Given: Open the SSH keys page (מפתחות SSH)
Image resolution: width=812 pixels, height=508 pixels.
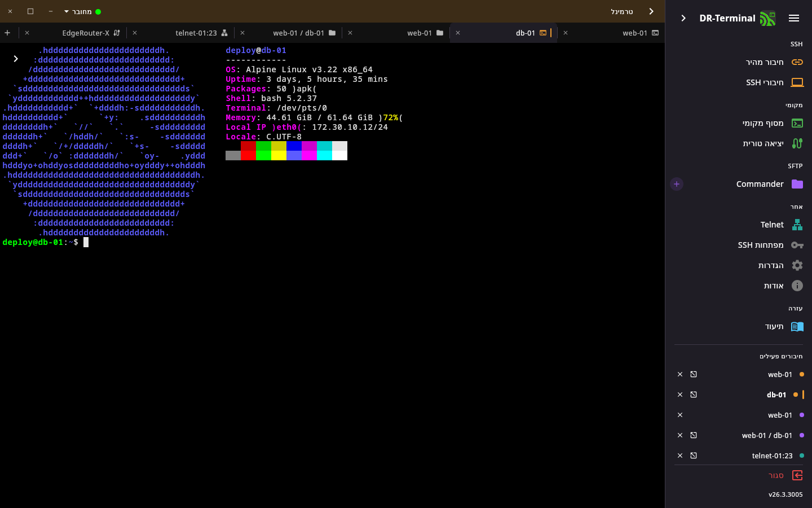Looking at the screenshot, I should (x=739, y=245).
